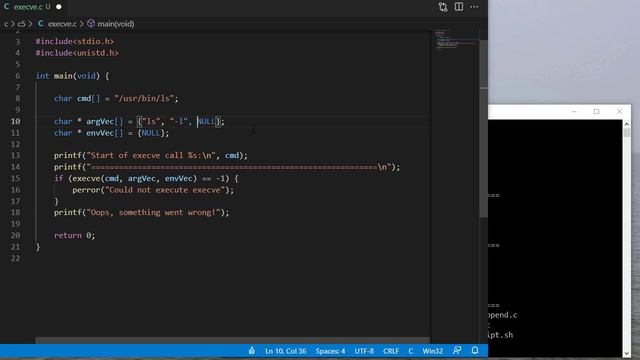Viewport: 640px width, 360px height.
Task: Open Go to Line via Ln 10, Col 36
Action: pyautogui.click(x=286, y=351)
